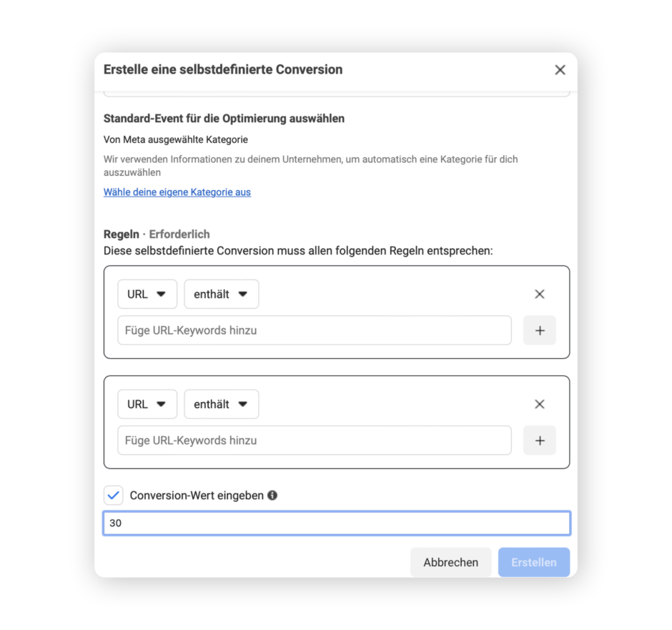Viewport: 672px width, 630px height.
Task: Add keyword with first rule's plus button
Action: click(x=540, y=330)
